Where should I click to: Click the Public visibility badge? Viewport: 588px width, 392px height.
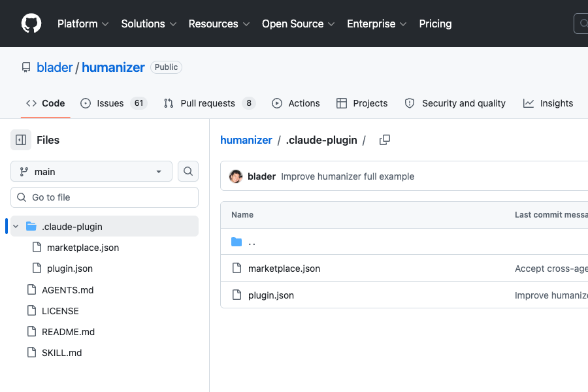[x=166, y=67]
